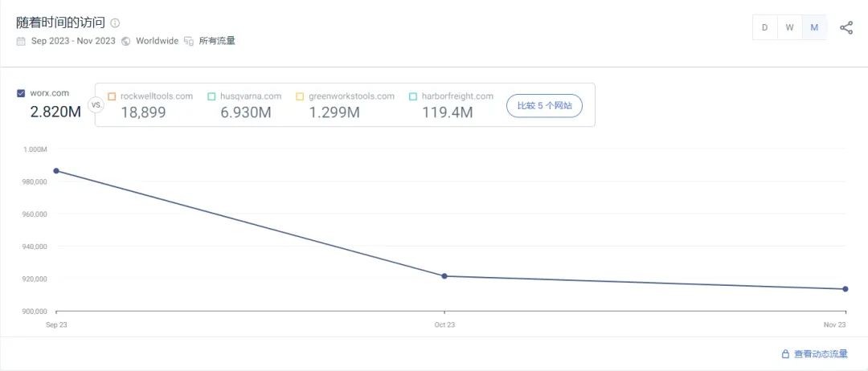Click the Sep 23 data point on chart
Viewport: 868px width, 371px height.
click(56, 171)
